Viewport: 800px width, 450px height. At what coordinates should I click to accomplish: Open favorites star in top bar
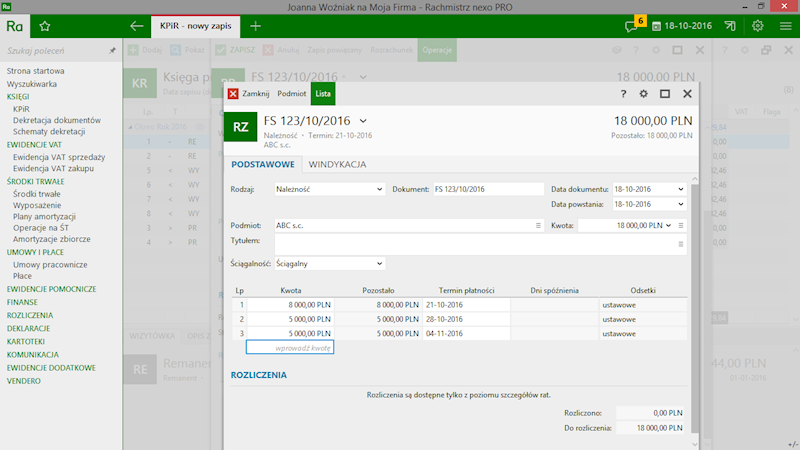pyautogui.click(x=45, y=26)
